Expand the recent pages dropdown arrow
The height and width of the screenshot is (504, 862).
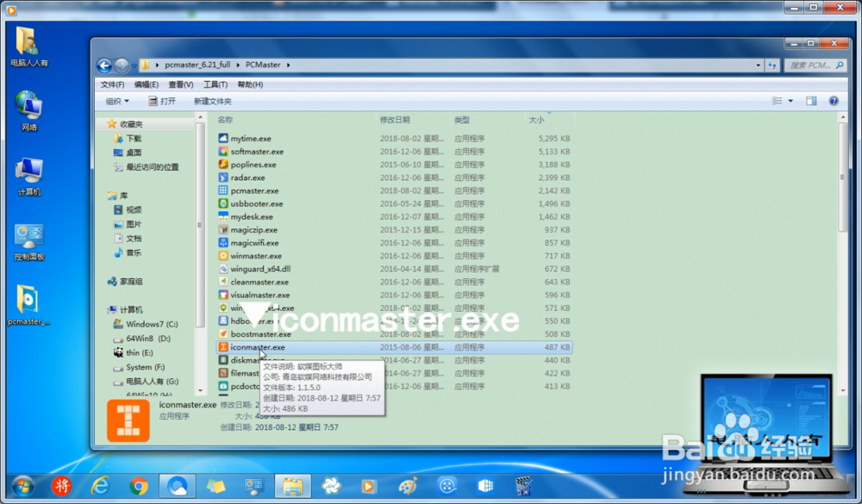click(x=134, y=66)
